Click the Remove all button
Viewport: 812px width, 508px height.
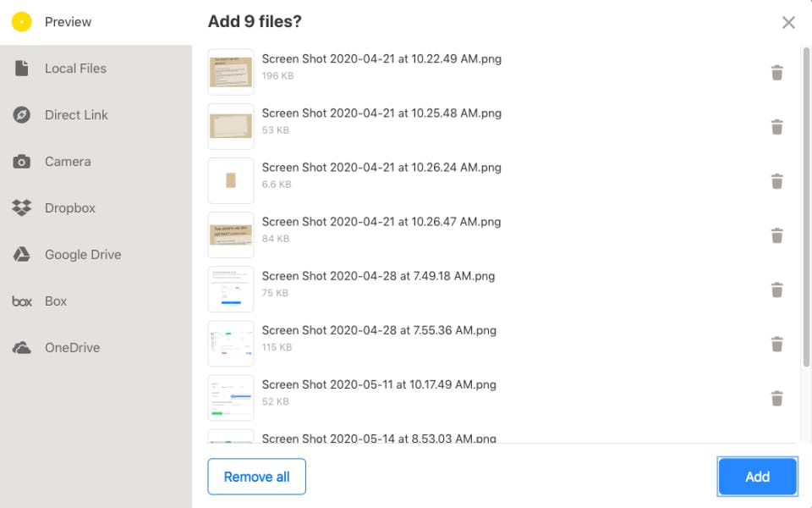[256, 477]
